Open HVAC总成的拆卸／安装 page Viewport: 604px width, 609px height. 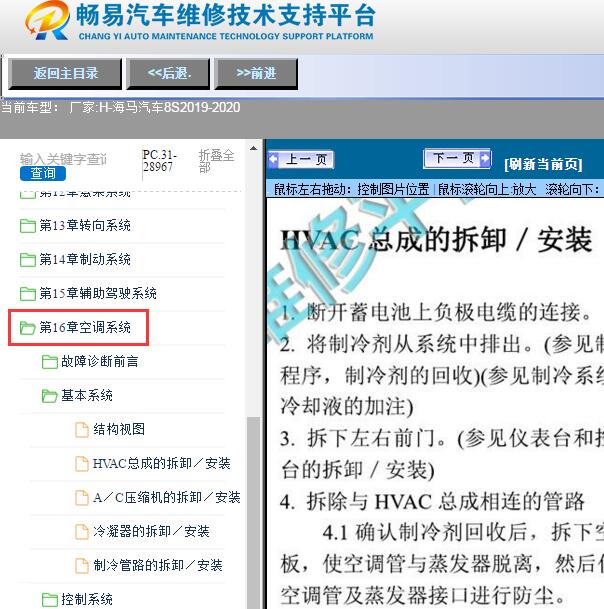pyautogui.click(x=162, y=463)
